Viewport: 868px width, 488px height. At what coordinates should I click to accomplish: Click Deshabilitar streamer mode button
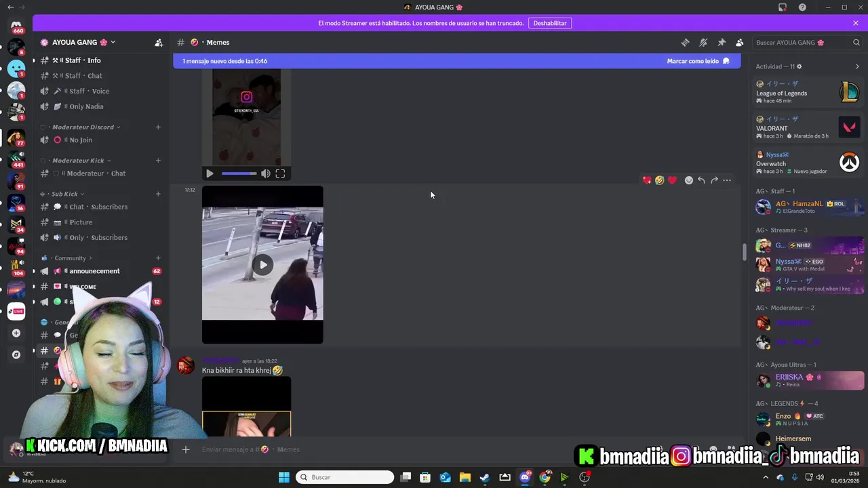click(x=549, y=23)
